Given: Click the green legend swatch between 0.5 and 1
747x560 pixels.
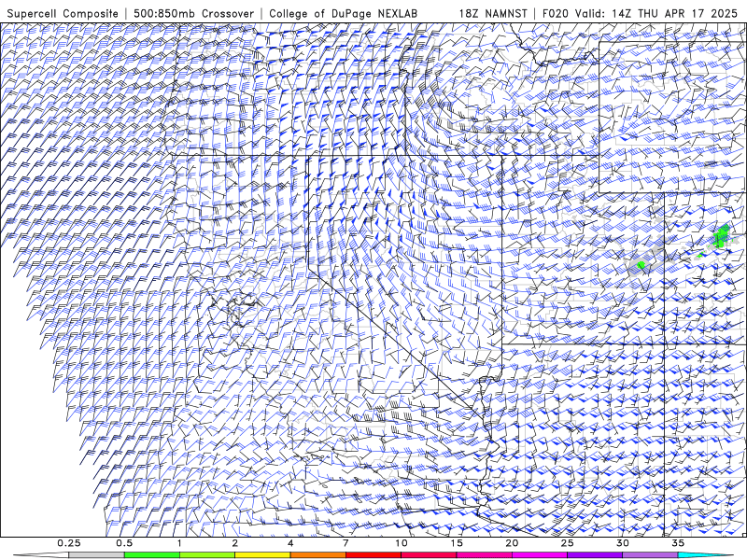Looking at the screenshot, I should click(152, 555).
